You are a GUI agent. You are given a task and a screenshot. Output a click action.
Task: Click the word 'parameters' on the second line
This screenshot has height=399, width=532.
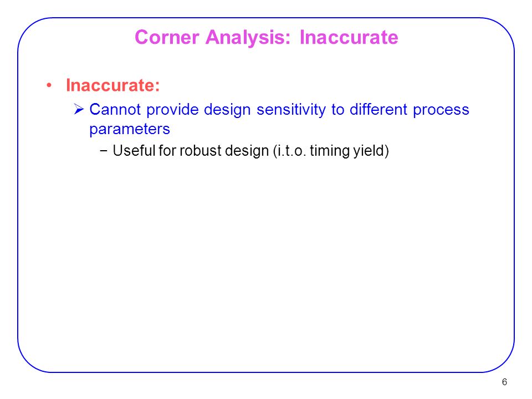point(130,129)
